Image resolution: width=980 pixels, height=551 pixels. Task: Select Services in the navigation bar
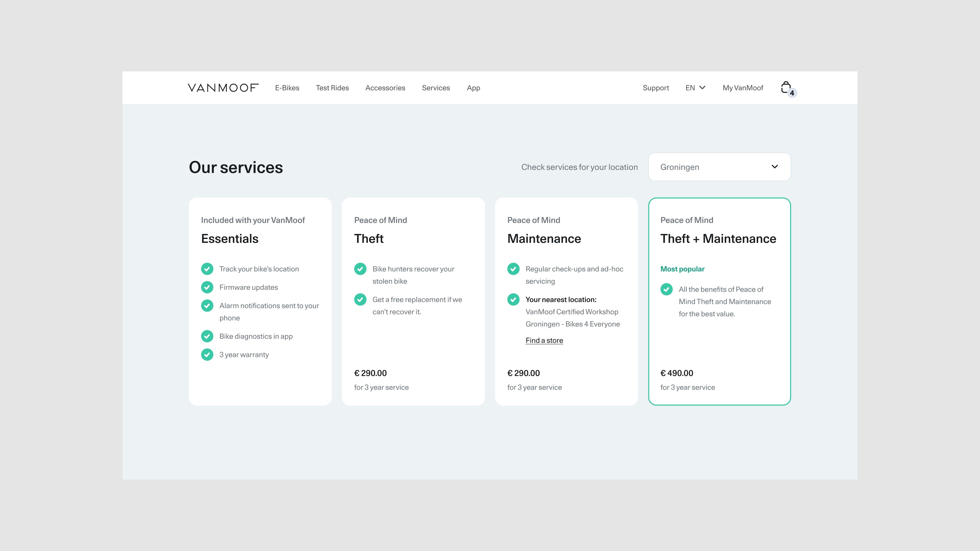(436, 88)
